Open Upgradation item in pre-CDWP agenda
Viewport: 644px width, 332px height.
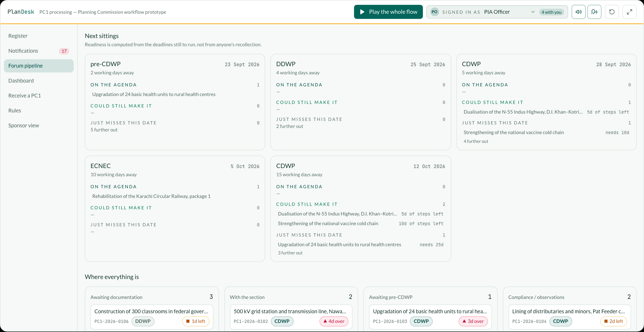tap(175, 94)
